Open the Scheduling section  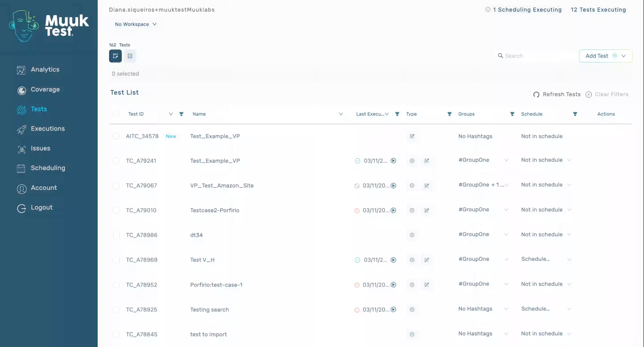point(41,168)
